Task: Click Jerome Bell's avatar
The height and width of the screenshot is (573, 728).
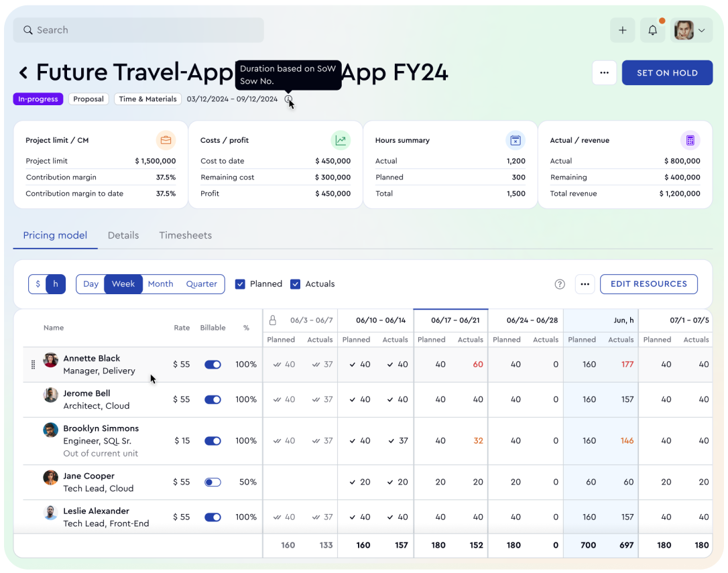Action: tap(50, 395)
